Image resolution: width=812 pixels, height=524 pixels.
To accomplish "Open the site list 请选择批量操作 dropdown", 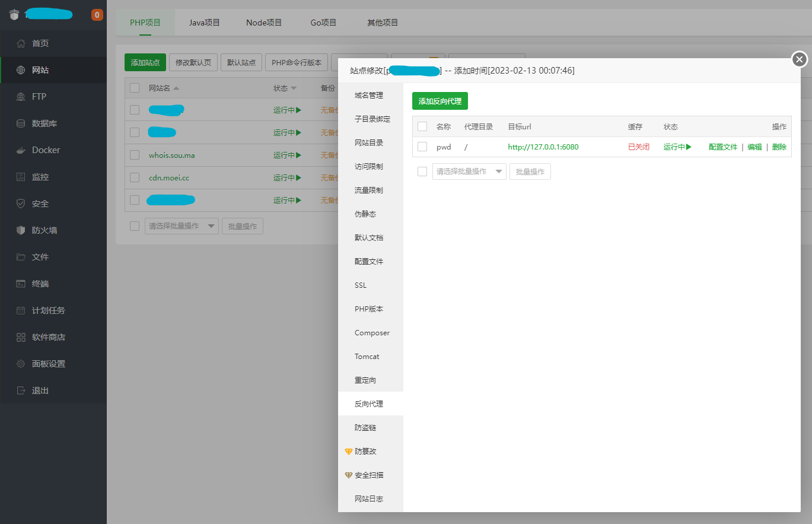I will click(x=181, y=226).
